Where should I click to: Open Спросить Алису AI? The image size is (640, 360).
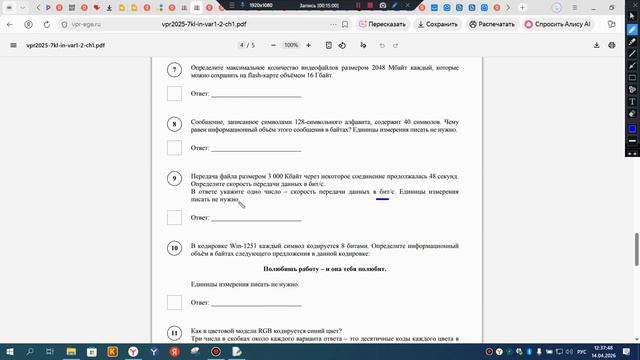pyautogui.click(x=558, y=24)
